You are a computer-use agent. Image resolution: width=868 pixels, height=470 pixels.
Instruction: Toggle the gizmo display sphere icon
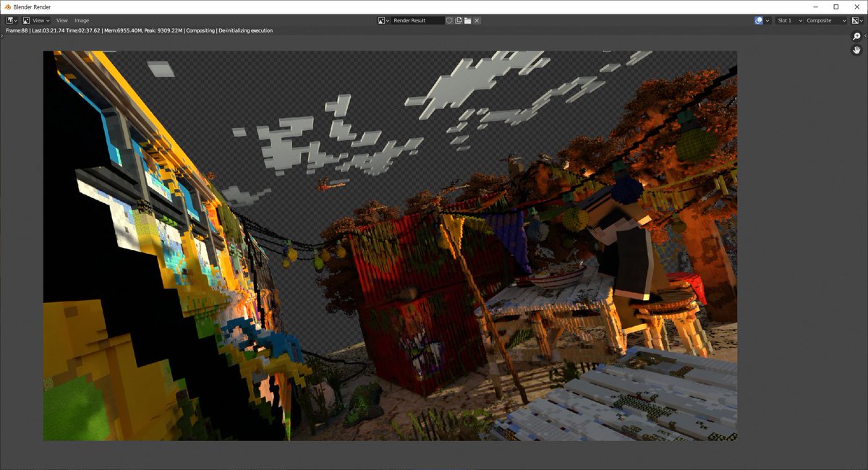point(759,20)
